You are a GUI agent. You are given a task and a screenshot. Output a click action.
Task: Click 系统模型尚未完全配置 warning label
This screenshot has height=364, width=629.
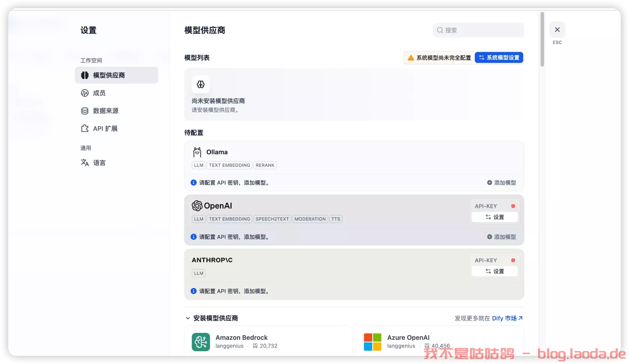pos(444,58)
